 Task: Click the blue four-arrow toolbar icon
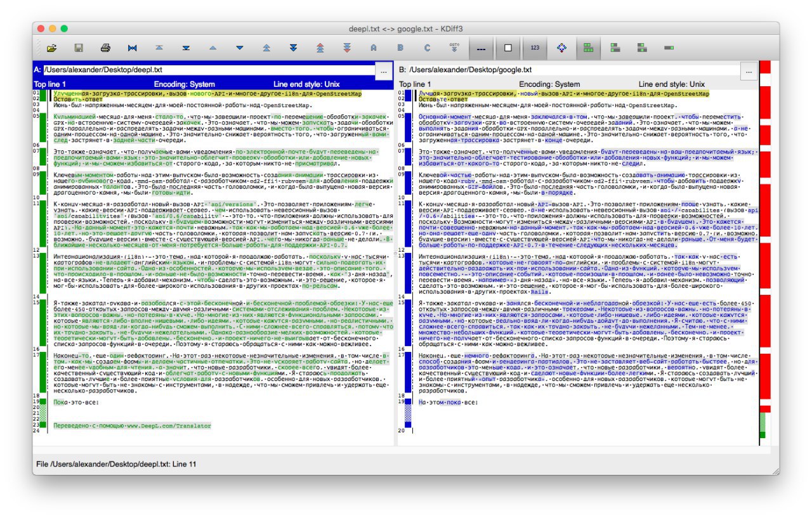pos(561,48)
